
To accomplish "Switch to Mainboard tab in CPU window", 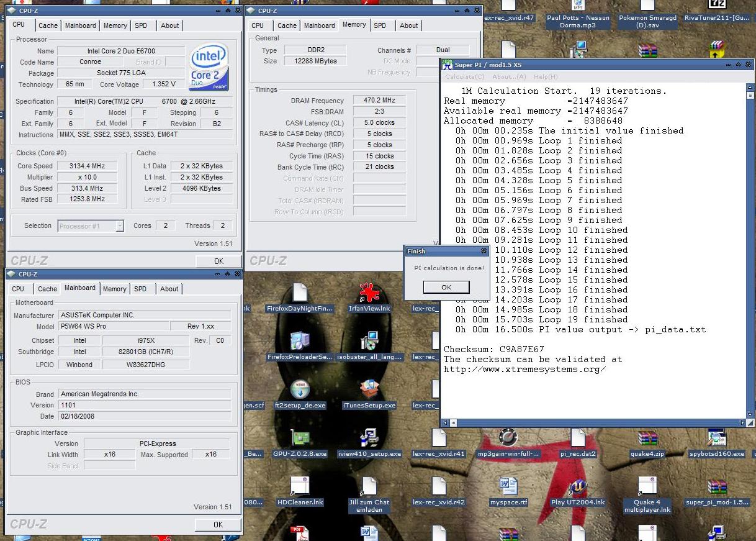I will coord(81,25).
